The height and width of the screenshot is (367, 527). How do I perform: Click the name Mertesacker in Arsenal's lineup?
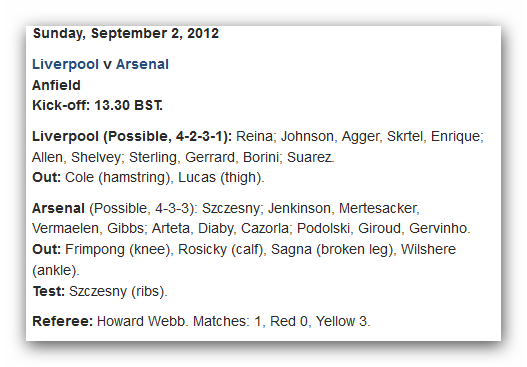(x=379, y=208)
